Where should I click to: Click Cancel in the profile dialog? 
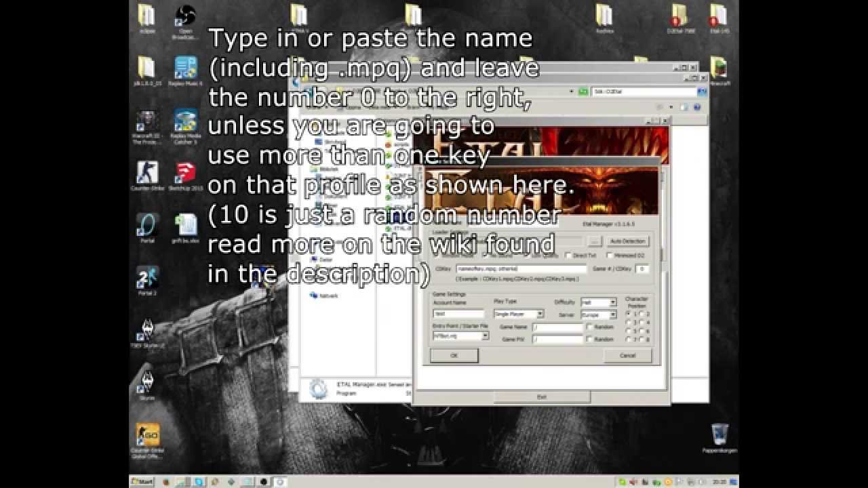click(628, 355)
